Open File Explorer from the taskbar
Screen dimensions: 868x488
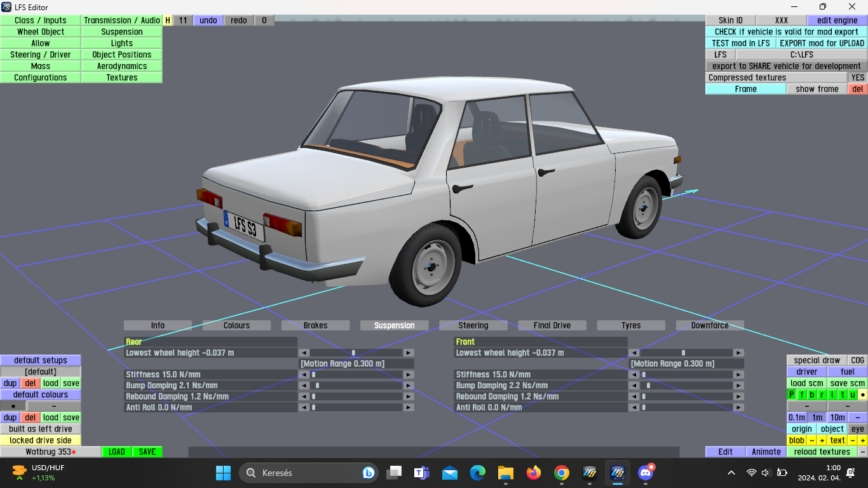pyautogui.click(x=505, y=473)
